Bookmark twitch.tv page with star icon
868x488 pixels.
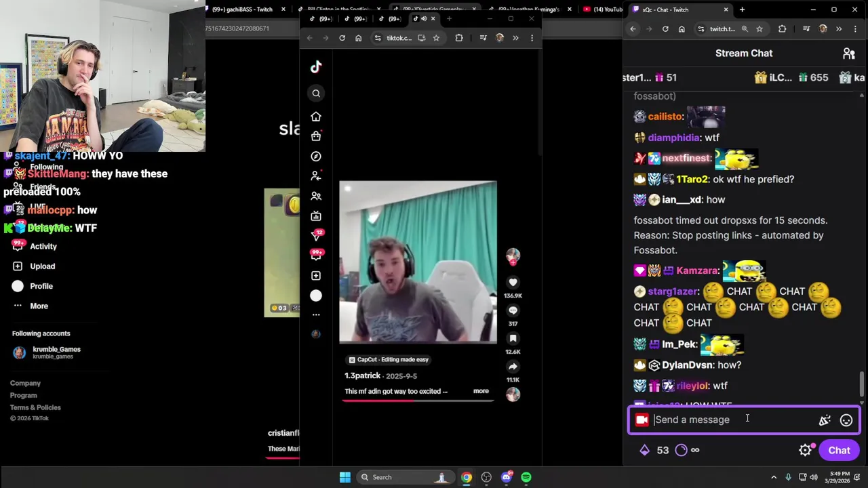click(x=759, y=28)
